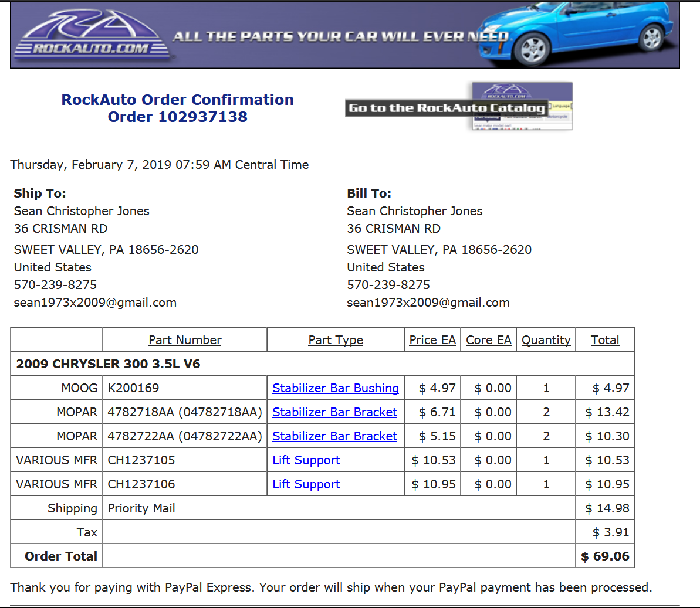Click United States under Bill To
Image resolution: width=700 pixels, height=608 pixels.
[x=385, y=267]
